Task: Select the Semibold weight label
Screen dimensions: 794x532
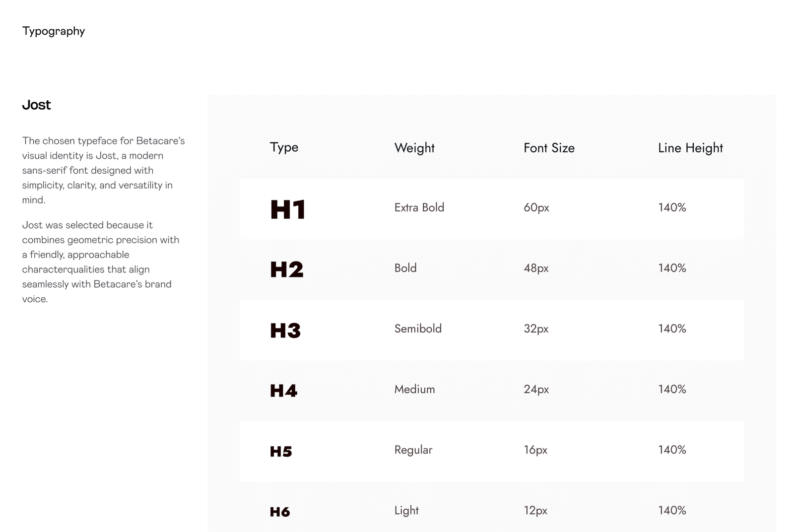Action: [x=418, y=329]
